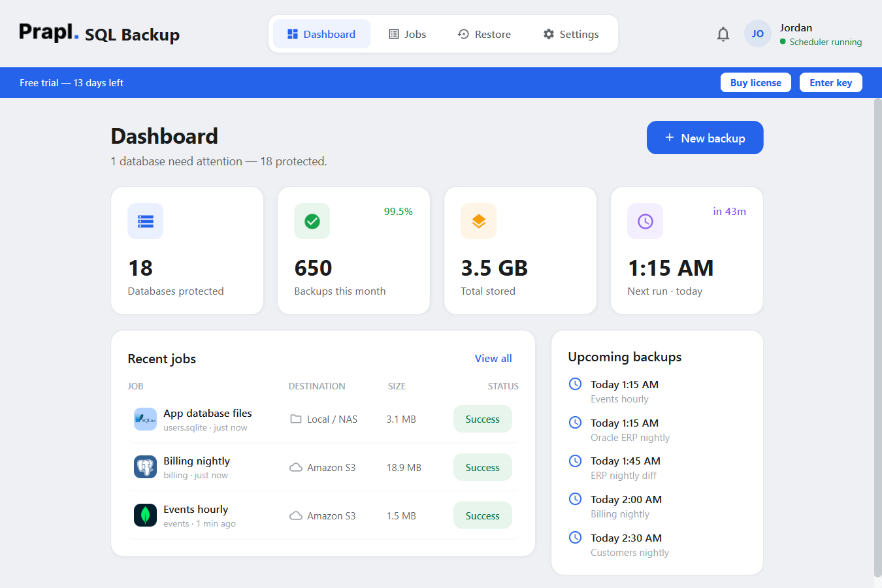882x588 pixels.
Task: Click the Today 2:30 AM upcoming backup
Action: pos(627,538)
